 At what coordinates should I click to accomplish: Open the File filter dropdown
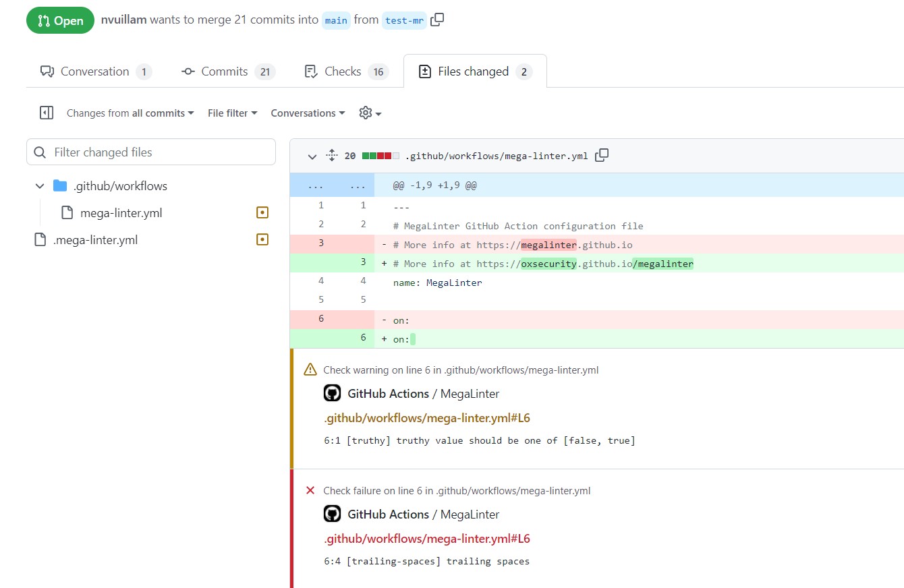232,113
